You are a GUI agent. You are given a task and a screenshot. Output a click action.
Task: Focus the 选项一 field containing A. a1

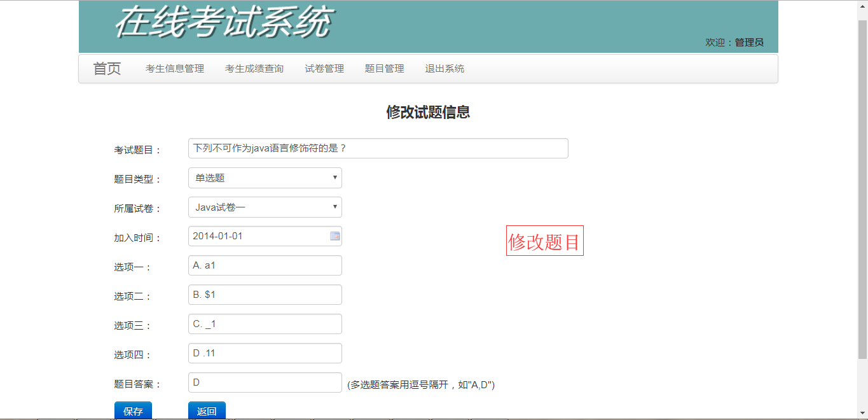coord(265,265)
